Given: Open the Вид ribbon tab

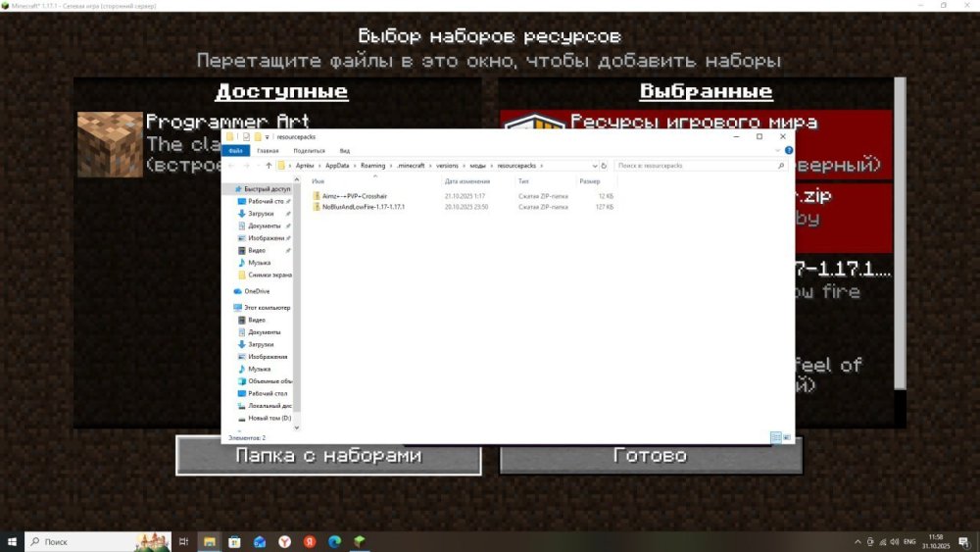Looking at the screenshot, I should 344,151.
